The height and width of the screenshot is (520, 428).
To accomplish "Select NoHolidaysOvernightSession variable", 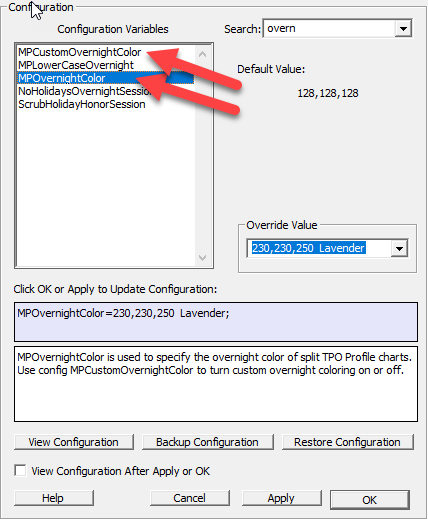I will 85,91.
